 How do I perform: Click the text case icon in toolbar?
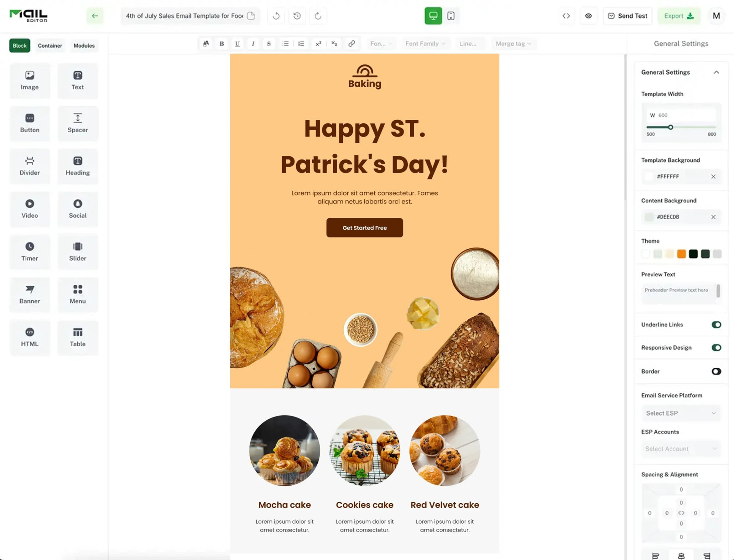click(206, 44)
